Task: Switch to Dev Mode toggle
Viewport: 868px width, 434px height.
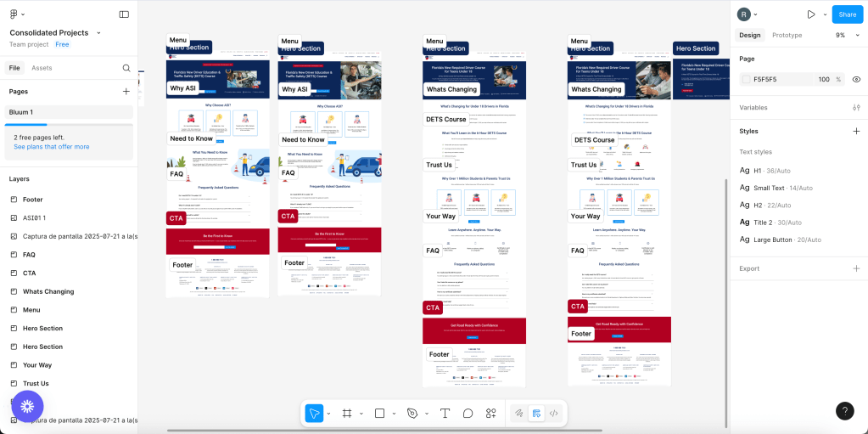Action: pos(553,414)
